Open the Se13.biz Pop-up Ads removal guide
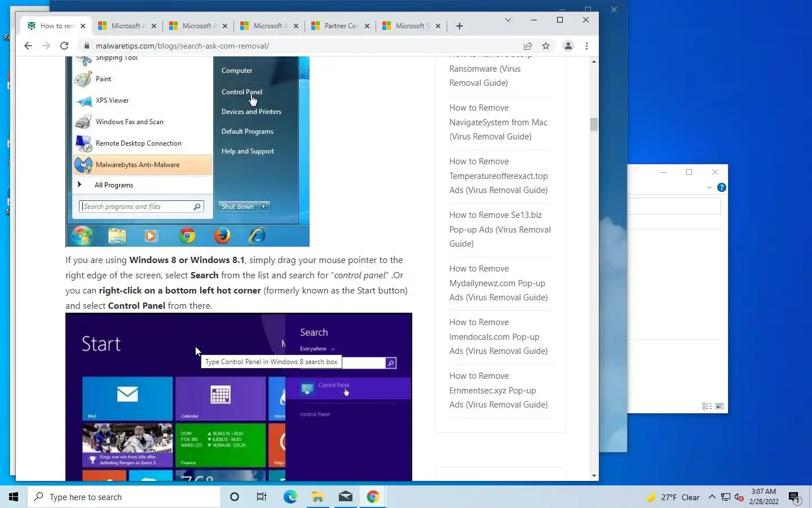This screenshot has width=812, height=508. [x=500, y=229]
